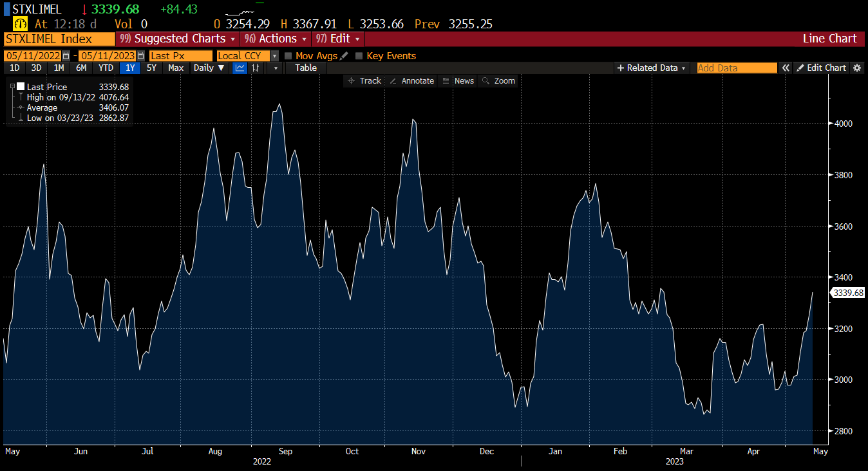Click the yellow gauge icon near the time

pyautogui.click(x=20, y=24)
